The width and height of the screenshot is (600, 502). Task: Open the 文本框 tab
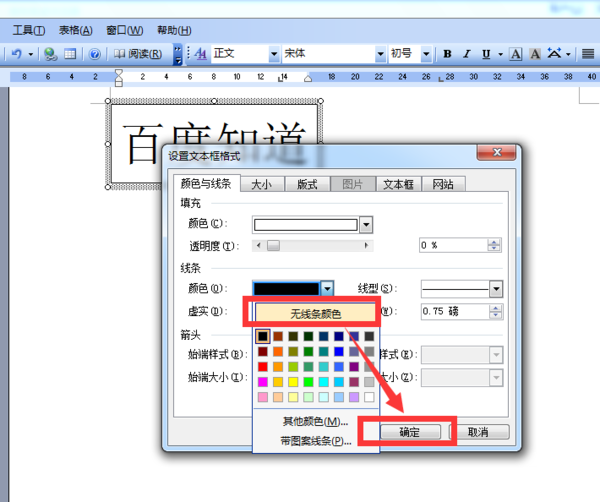pyautogui.click(x=398, y=184)
